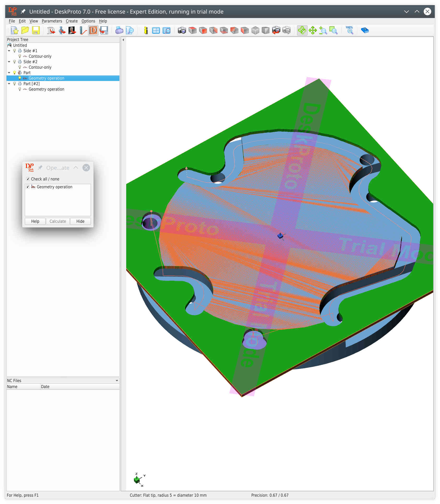Open the Create menu
The height and width of the screenshot is (504, 440).
point(72,21)
